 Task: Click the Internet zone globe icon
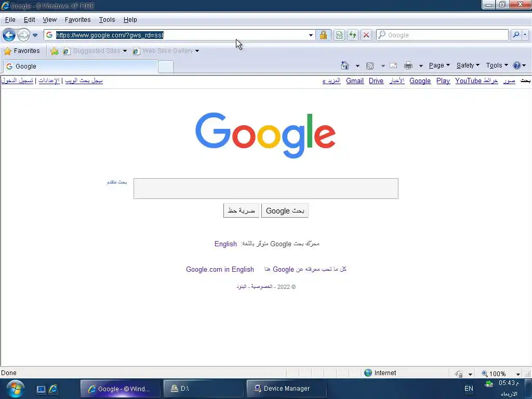[x=368, y=373]
